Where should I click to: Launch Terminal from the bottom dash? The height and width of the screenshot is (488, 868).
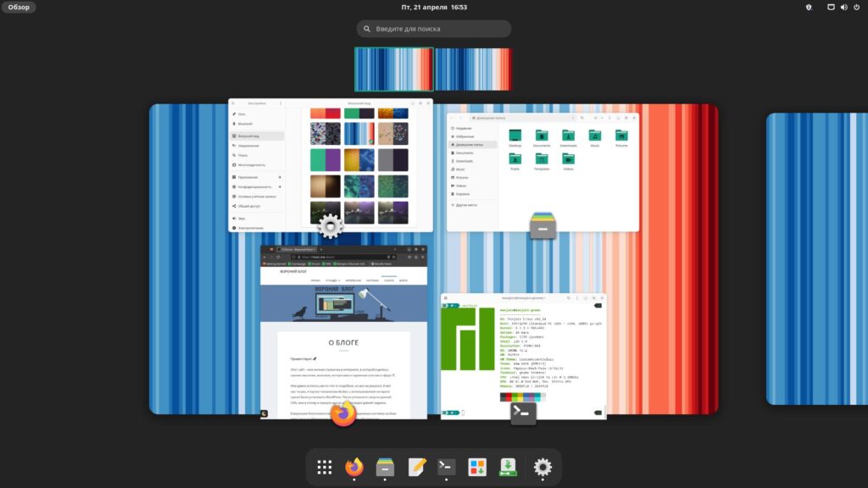pos(447,467)
